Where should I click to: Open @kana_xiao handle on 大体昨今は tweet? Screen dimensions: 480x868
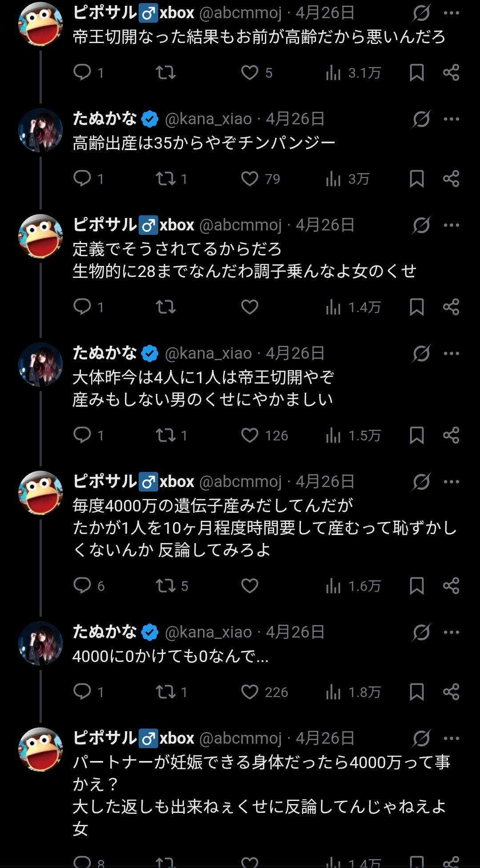(x=208, y=353)
